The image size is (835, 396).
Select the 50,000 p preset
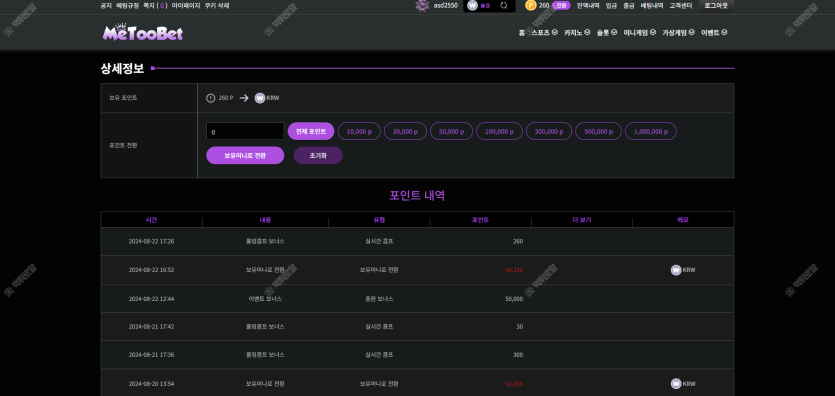pyautogui.click(x=452, y=131)
